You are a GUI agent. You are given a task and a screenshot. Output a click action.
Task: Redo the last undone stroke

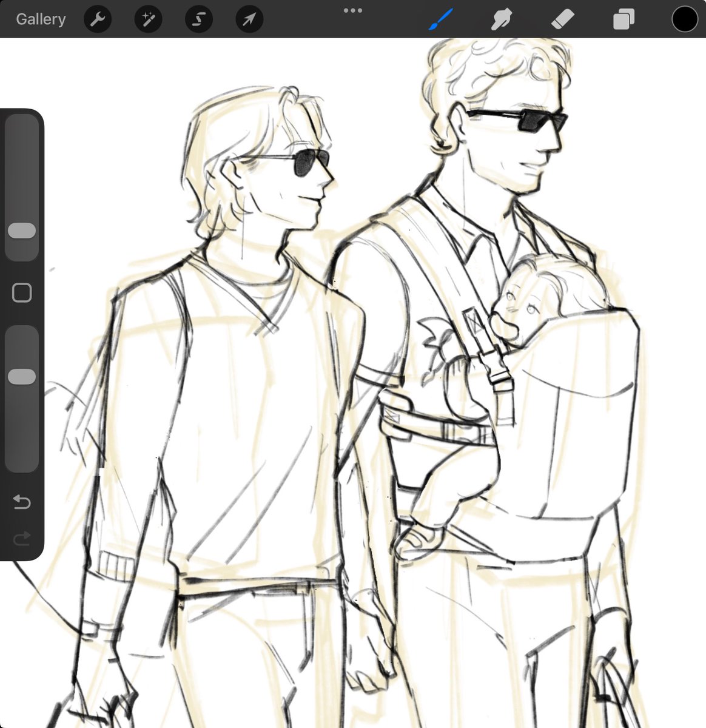coord(22,538)
